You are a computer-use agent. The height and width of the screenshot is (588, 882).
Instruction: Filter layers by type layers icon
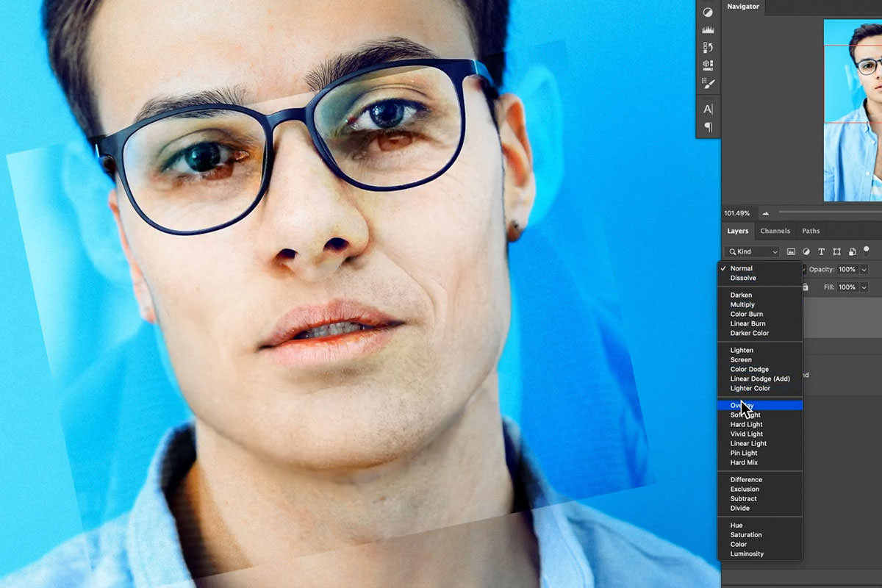tap(821, 251)
